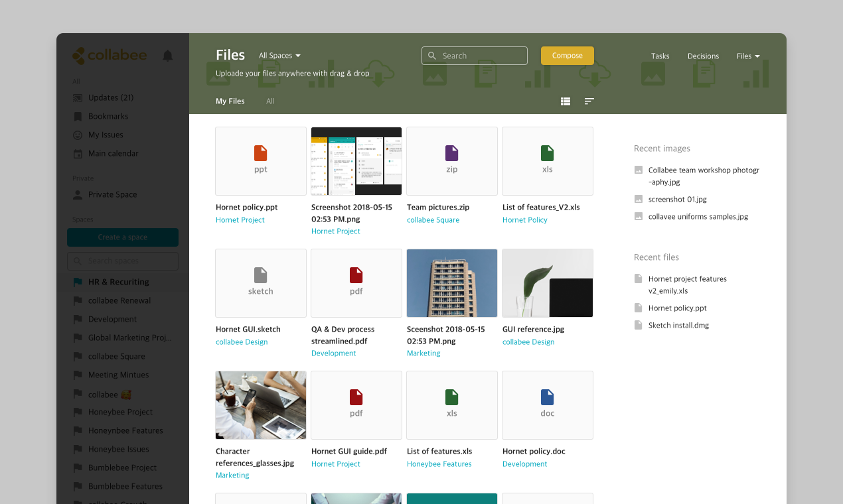This screenshot has height=504, width=843.
Task: Open Marketing link under Character references_glasses.jpg
Action: pos(232,475)
